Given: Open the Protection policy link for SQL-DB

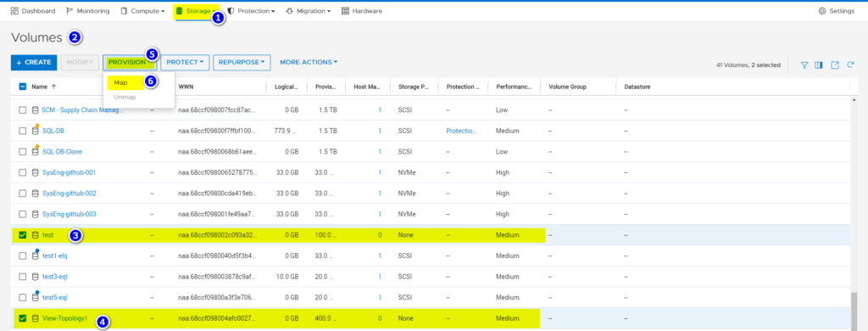Looking at the screenshot, I should pyautogui.click(x=460, y=131).
